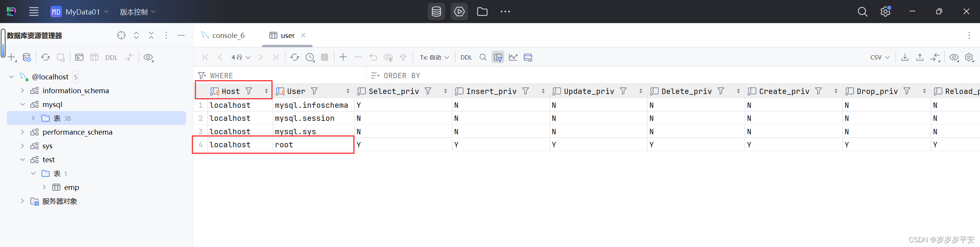Filter the Host column
Viewport: 980px width, 247px height.
249,91
